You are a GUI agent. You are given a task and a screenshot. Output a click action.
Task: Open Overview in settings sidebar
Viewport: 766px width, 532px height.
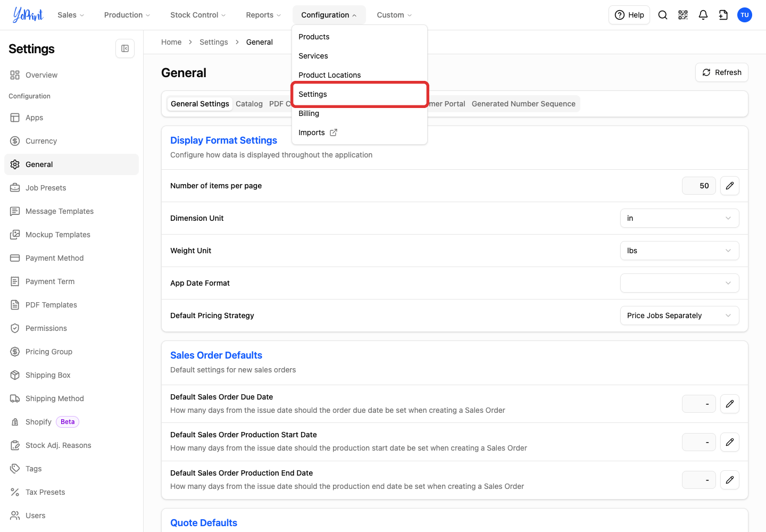coord(71,75)
